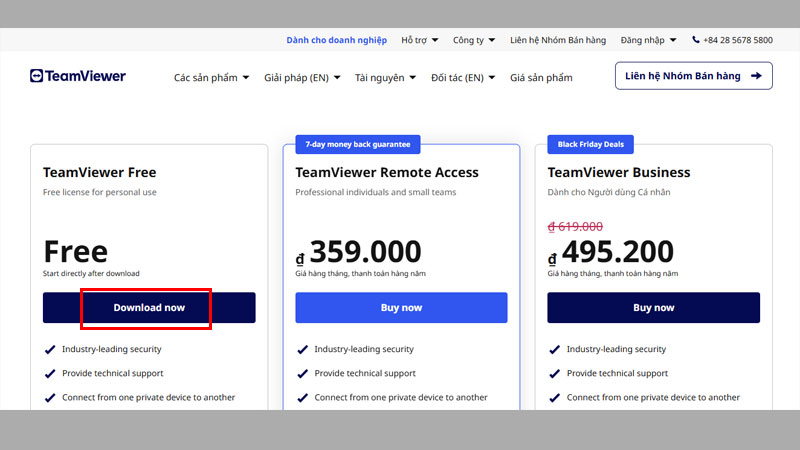This screenshot has width=800, height=450.
Task: Expand the Đăng nhập dropdown
Action: pos(648,40)
